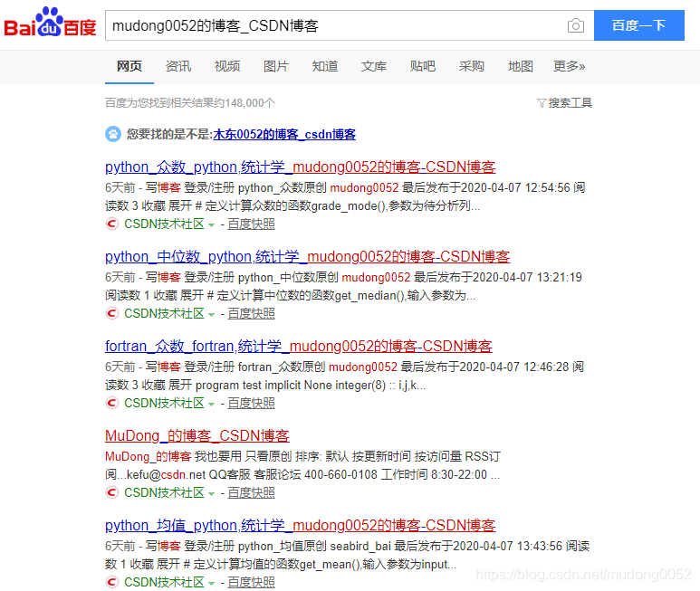Switch to the 视频 tab
Screen dimensions: 700x591
pos(227,66)
